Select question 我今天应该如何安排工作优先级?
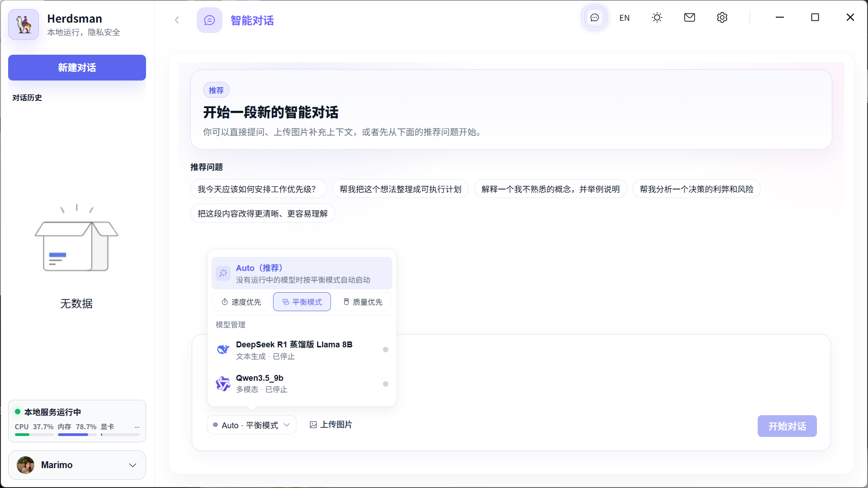 (258, 189)
